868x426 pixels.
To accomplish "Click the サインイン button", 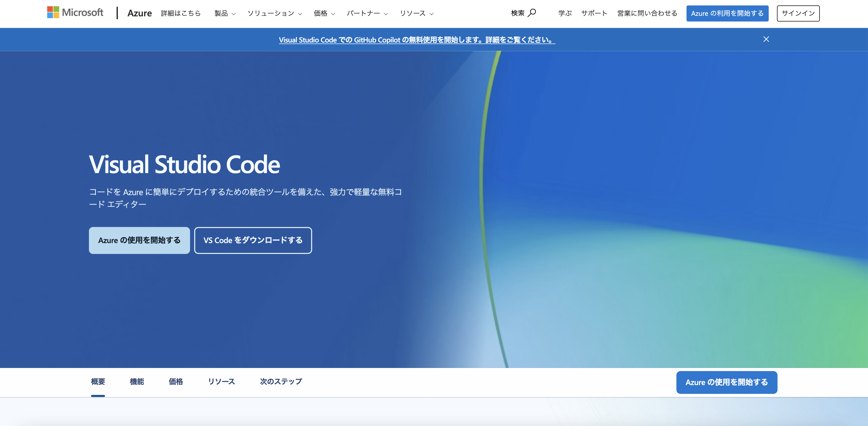I will tap(798, 13).
